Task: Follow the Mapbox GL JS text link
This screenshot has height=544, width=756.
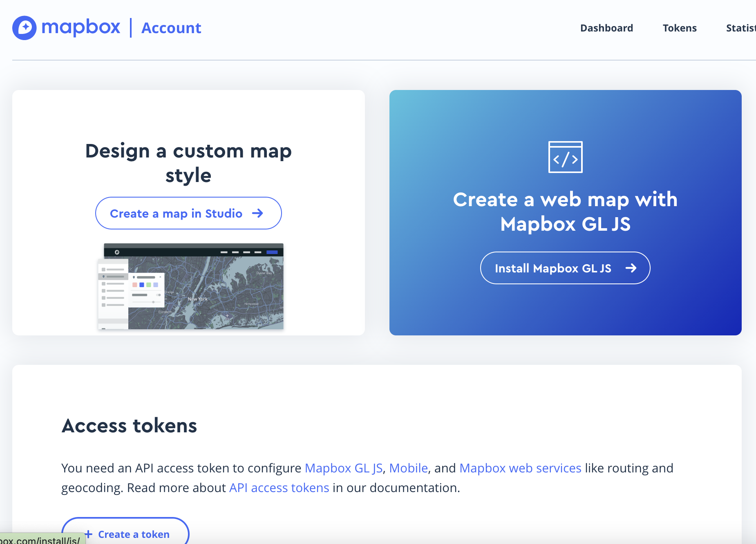Action: (344, 468)
